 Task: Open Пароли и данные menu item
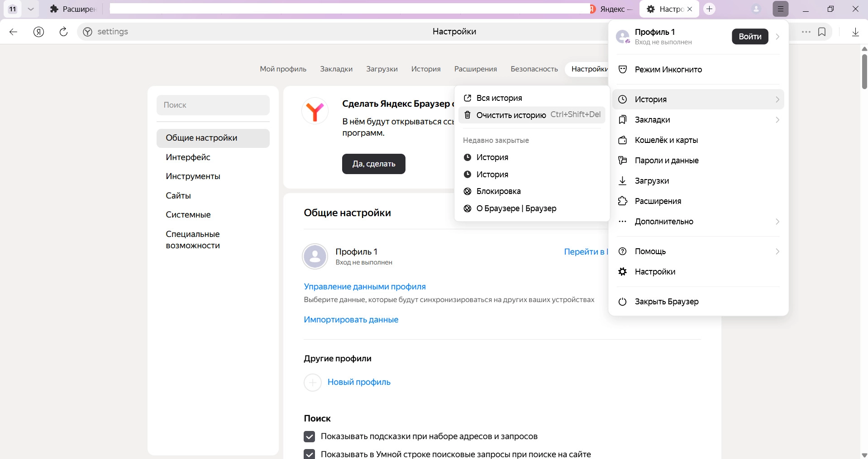[x=698, y=161]
